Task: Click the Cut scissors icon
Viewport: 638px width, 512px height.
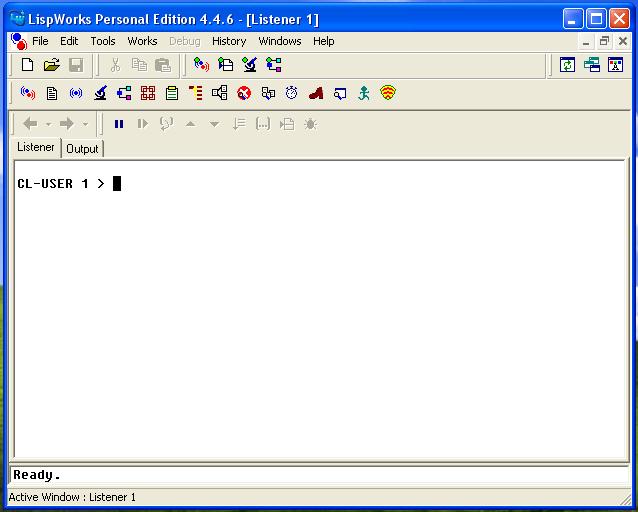Action: (116, 65)
